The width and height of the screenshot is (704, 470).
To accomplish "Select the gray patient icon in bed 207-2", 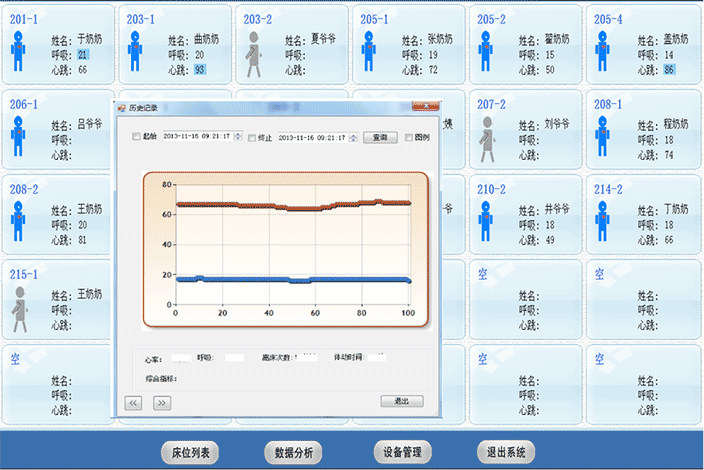I will point(488,138).
